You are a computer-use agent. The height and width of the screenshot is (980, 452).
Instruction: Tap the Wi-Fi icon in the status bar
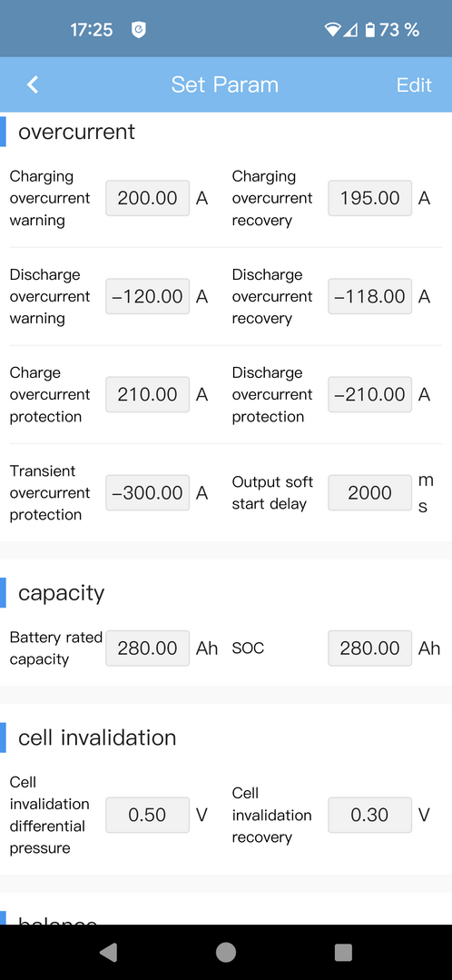(x=334, y=29)
